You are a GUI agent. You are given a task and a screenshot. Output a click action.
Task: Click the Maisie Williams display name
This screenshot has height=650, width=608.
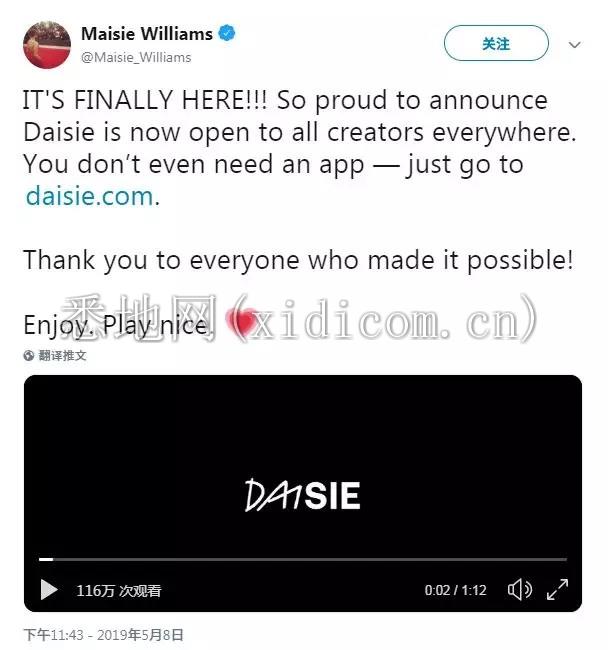point(147,34)
